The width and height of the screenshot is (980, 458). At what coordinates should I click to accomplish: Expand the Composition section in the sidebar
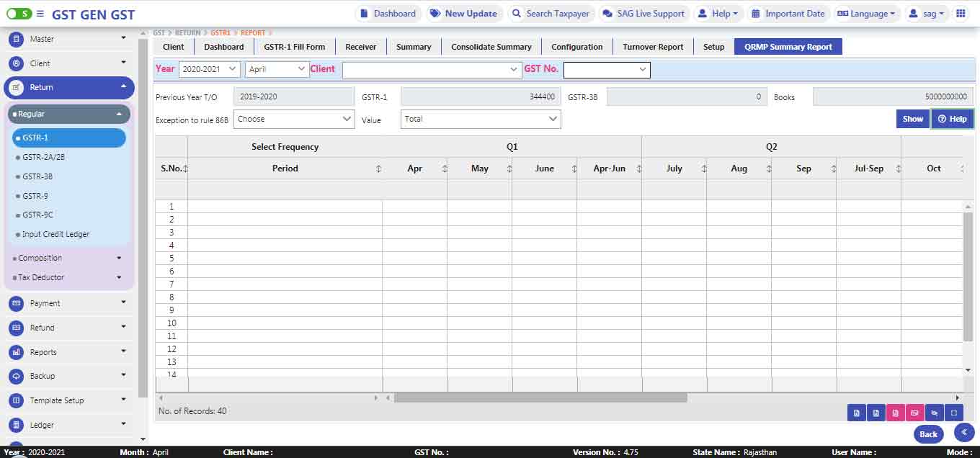pos(68,258)
